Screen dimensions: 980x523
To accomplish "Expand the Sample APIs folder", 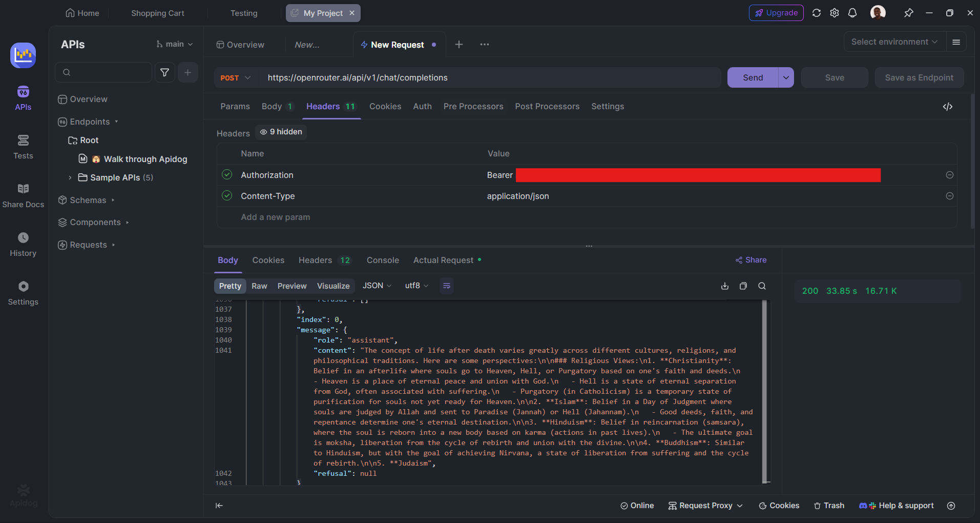I will point(70,177).
